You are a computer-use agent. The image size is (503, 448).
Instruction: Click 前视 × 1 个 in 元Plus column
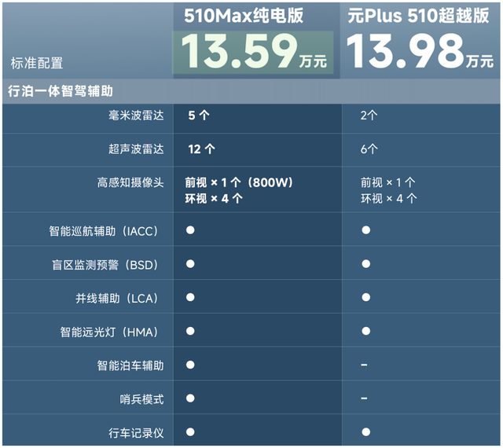tap(387, 182)
